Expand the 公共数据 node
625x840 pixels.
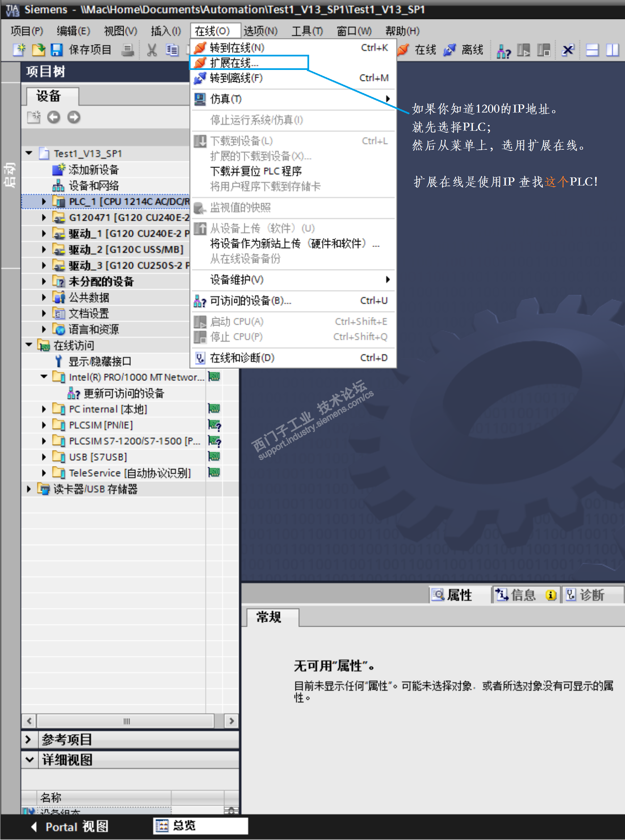[x=44, y=297]
